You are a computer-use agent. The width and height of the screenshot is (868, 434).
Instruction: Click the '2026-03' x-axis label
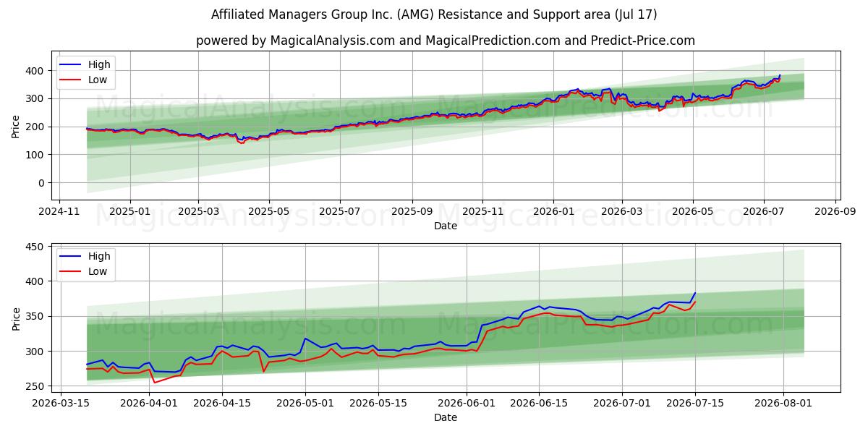(622, 212)
